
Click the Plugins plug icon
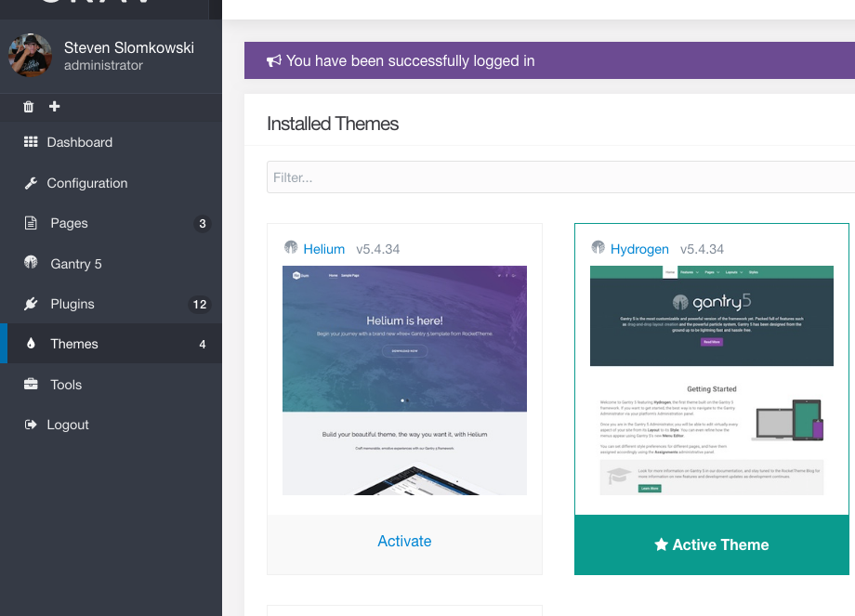coord(31,304)
